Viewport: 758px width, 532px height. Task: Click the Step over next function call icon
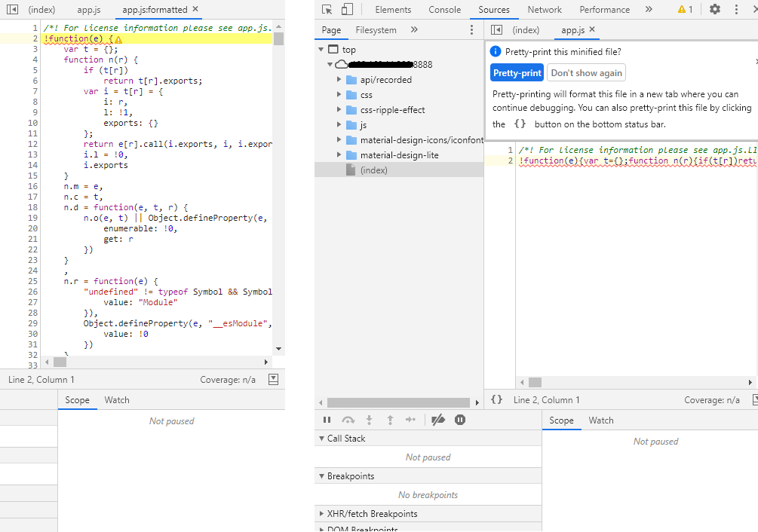[348, 420]
